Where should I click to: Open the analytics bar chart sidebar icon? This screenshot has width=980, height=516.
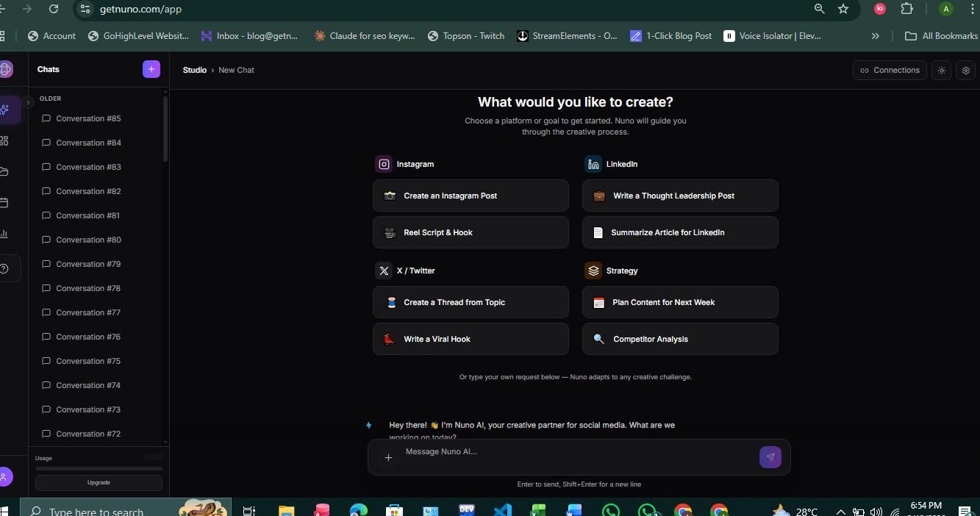(x=4, y=234)
